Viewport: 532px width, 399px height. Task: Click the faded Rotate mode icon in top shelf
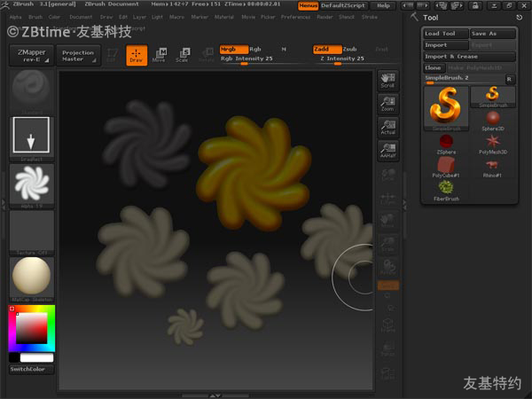207,55
